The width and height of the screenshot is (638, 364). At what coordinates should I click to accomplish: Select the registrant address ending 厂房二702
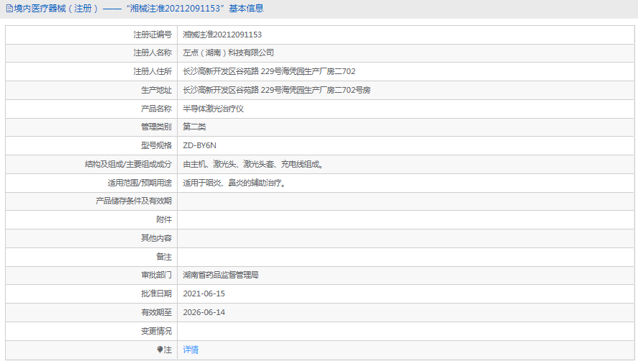click(269, 71)
